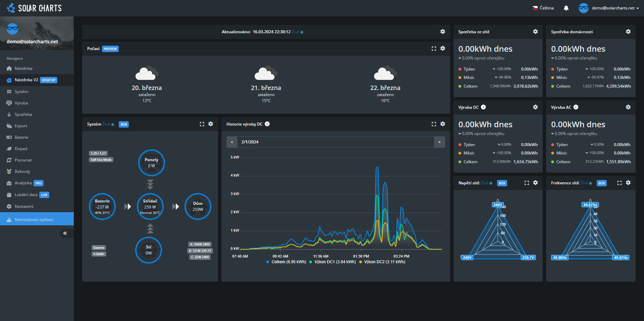The width and height of the screenshot is (644, 321).
Task: Expand the Systém widget to fullscreen
Action: pyautogui.click(x=202, y=124)
